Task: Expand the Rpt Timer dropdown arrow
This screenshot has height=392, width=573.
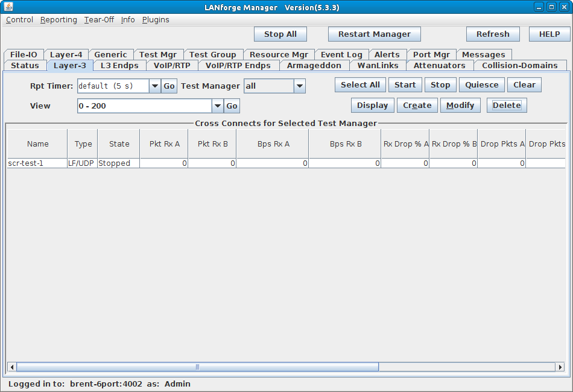Action: (155, 86)
